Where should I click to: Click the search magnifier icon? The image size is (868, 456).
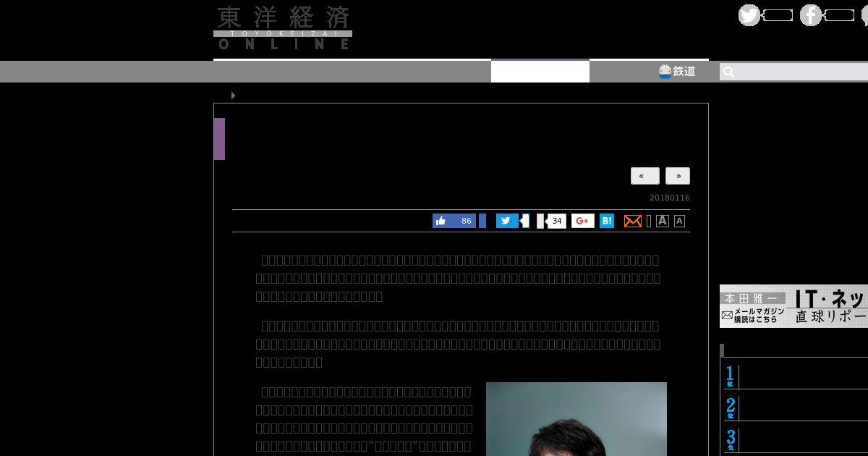pyautogui.click(x=728, y=72)
